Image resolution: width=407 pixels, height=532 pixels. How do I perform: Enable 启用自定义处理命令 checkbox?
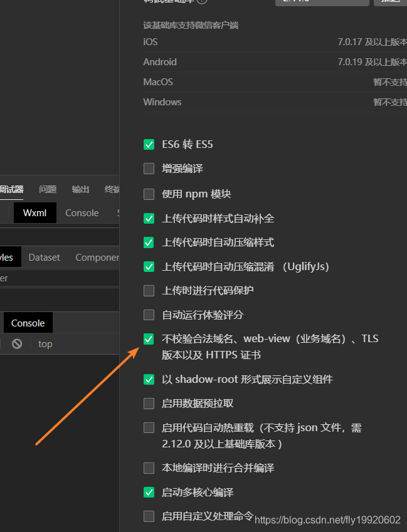149,516
